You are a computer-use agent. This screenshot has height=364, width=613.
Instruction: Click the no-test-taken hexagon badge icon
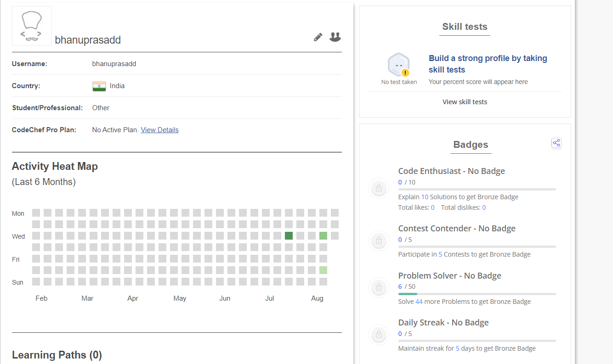(398, 65)
